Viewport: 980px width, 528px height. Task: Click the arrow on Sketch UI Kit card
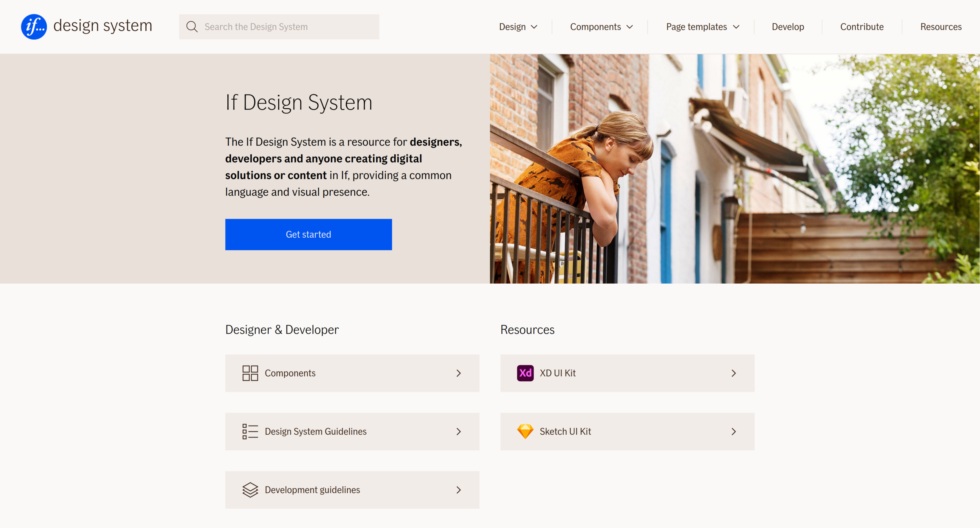click(733, 432)
